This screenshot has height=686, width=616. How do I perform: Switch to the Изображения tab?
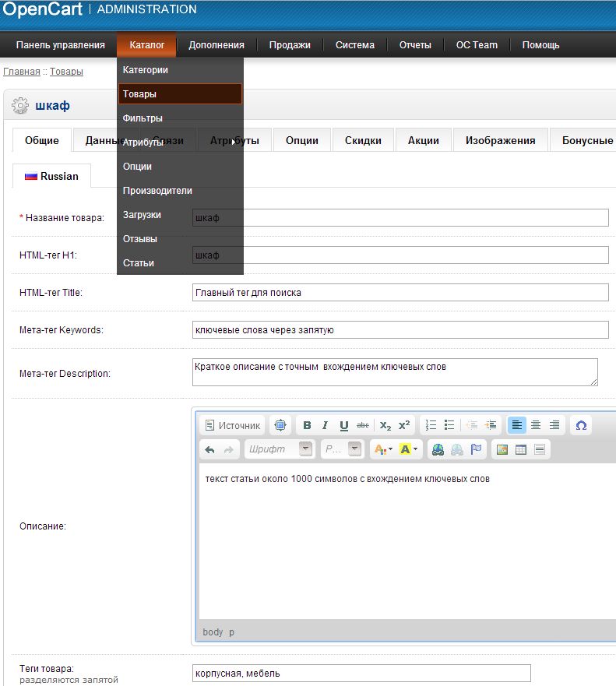coord(500,140)
